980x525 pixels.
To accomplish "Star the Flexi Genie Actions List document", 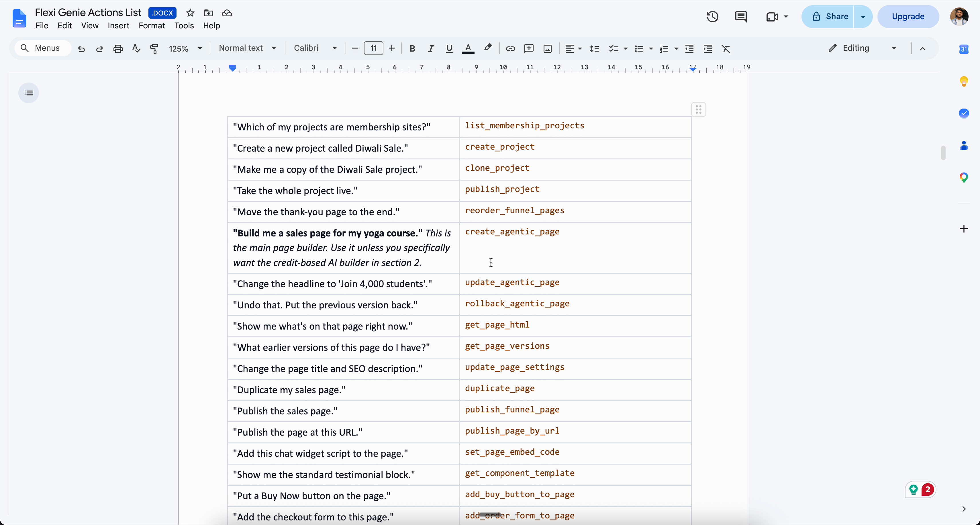I will [190, 13].
